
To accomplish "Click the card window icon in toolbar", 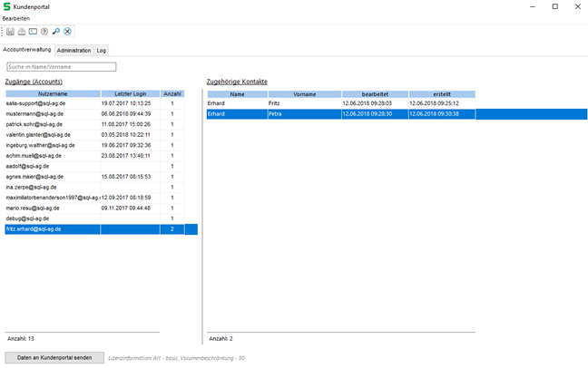I will click(x=34, y=32).
